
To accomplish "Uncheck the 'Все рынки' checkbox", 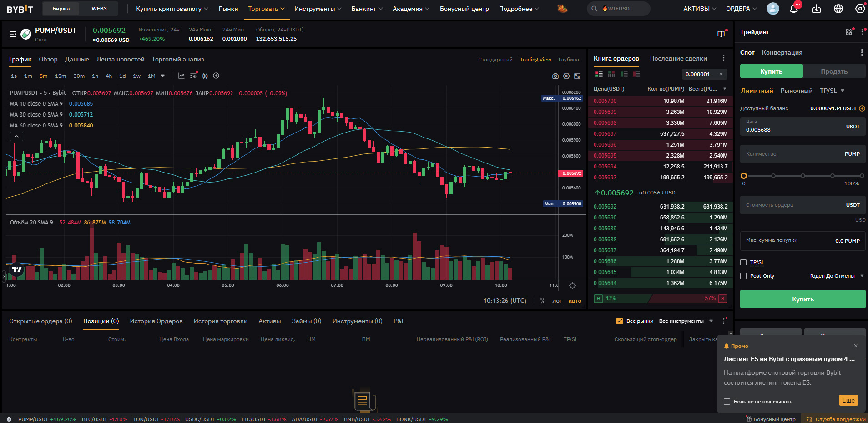I will click(619, 321).
